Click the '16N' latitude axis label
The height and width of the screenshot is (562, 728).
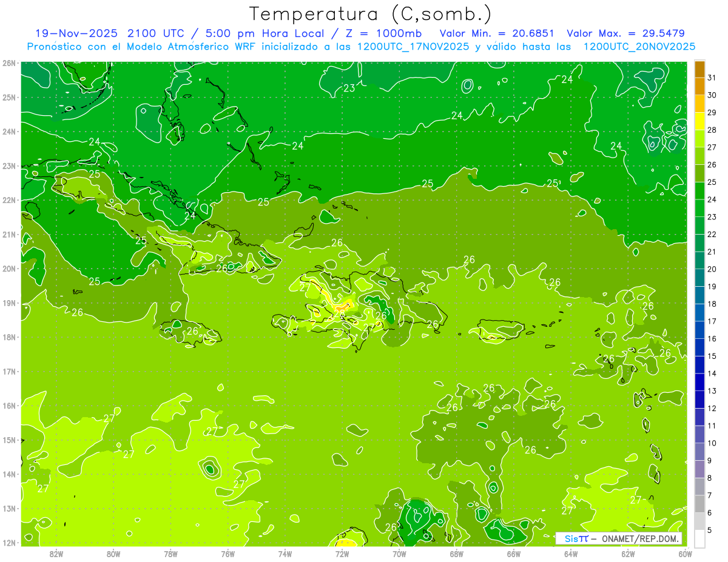[9, 406]
